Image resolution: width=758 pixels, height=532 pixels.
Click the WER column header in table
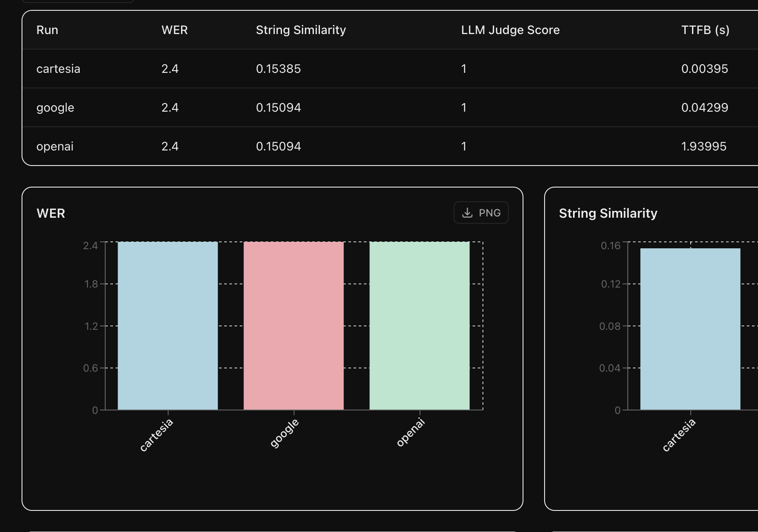pos(175,30)
